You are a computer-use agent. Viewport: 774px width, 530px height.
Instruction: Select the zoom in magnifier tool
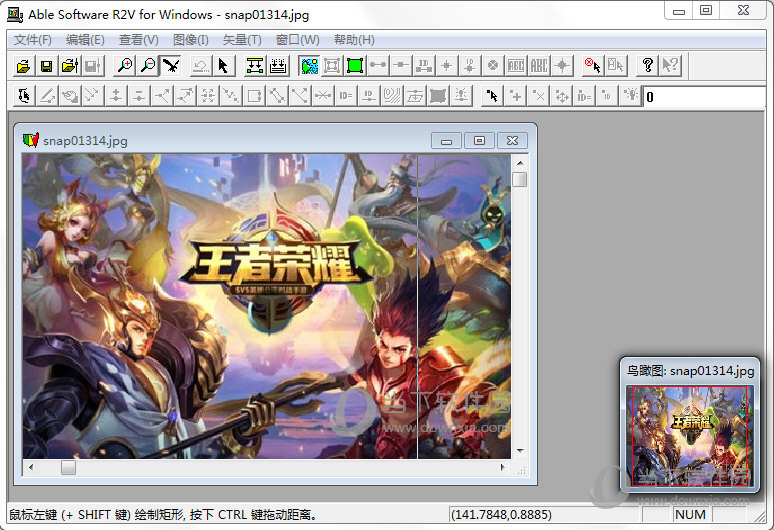tap(125, 66)
